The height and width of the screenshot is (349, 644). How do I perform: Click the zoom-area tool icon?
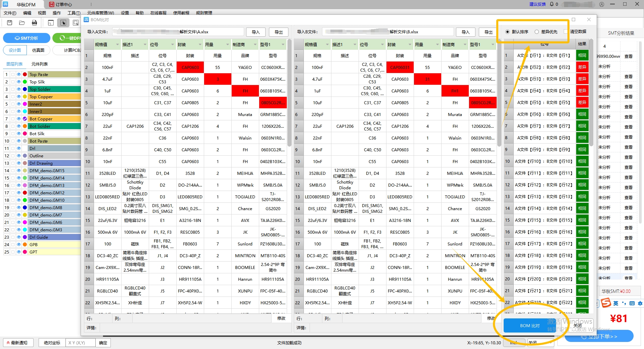pos(76,23)
